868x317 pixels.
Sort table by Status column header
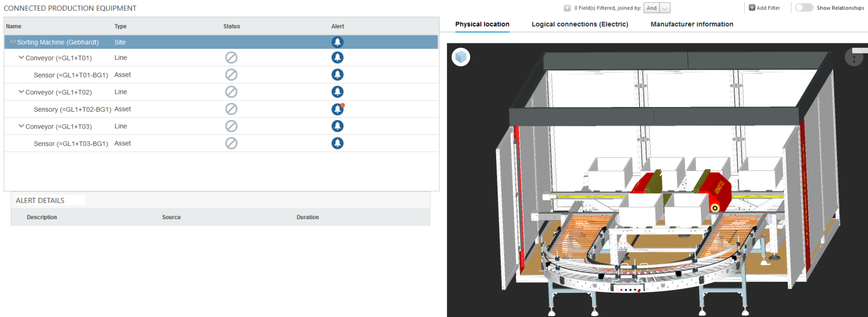click(x=231, y=26)
